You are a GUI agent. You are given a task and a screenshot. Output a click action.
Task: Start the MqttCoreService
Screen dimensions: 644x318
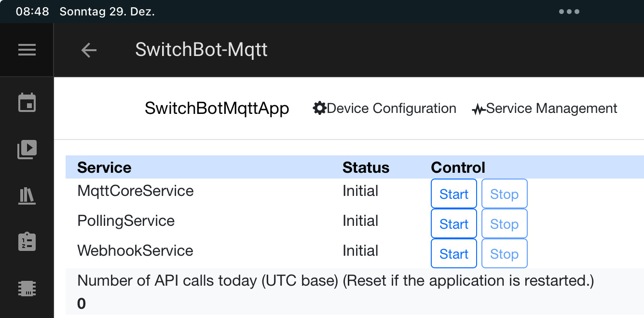click(x=454, y=194)
